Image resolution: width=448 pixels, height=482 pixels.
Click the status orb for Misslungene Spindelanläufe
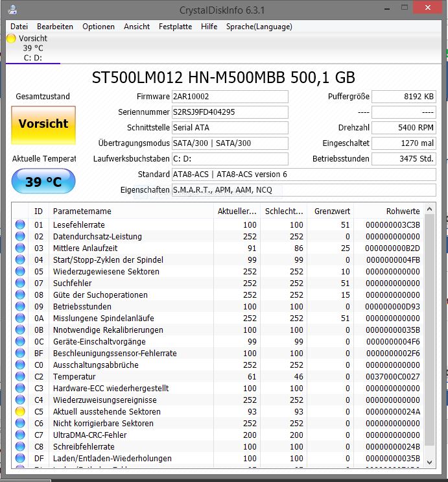20,318
